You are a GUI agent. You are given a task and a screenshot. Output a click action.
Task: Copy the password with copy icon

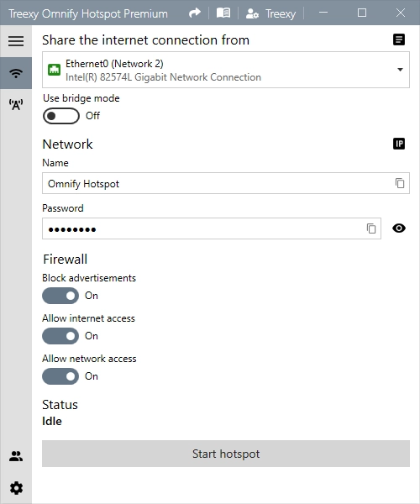click(371, 228)
